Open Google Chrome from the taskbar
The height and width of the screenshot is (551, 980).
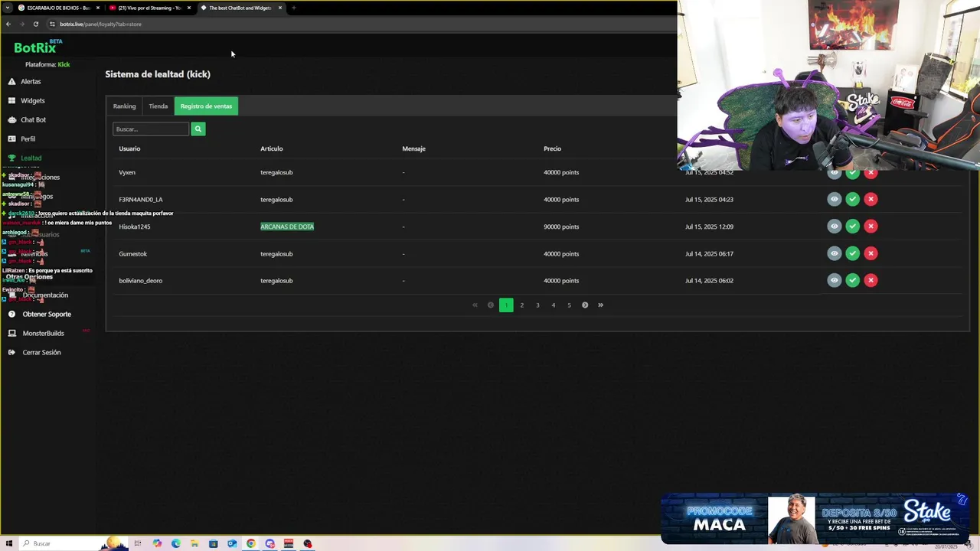pos(251,543)
